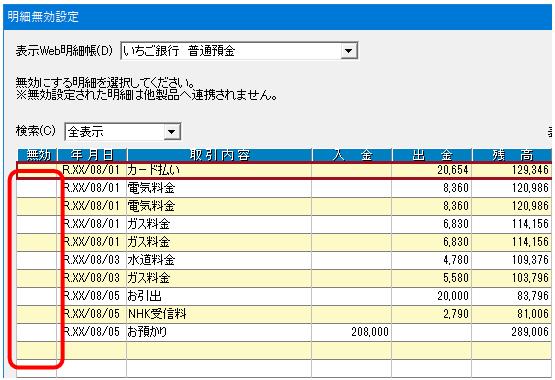
Task: Click the date of the NHK受信料 row
Action: tap(91, 314)
